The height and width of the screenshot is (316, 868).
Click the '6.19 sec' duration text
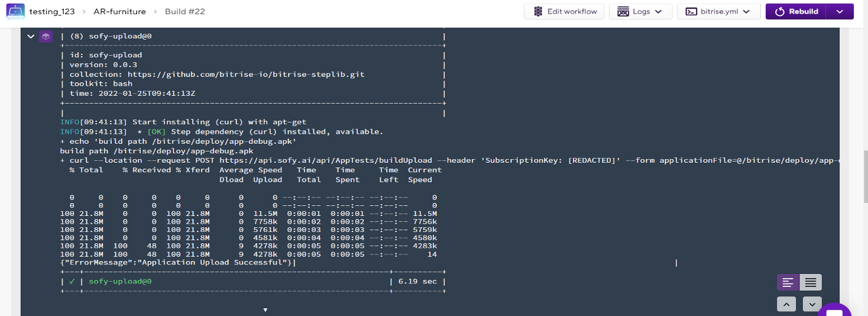pos(417,282)
